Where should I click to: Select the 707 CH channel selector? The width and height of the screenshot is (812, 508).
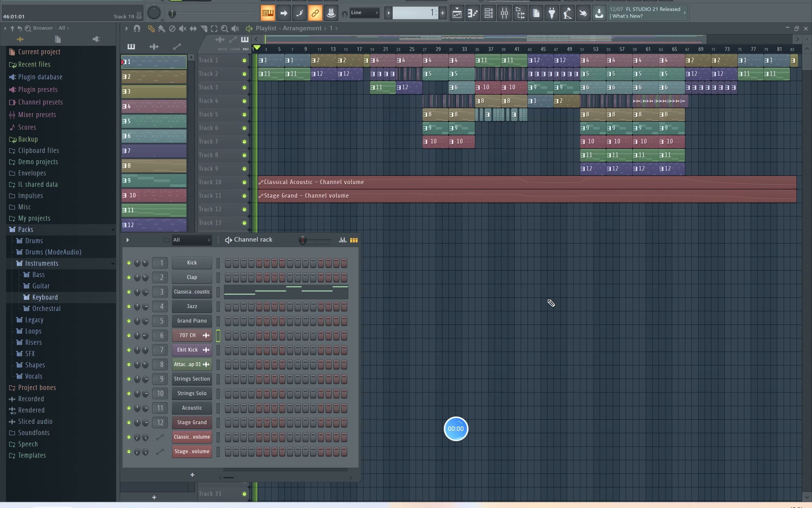218,336
